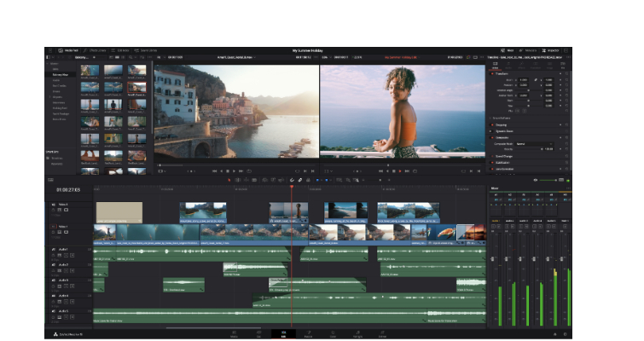Adjust the timeline zoom slider
The height and width of the screenshot is (341, 644).
pos(376,180)
